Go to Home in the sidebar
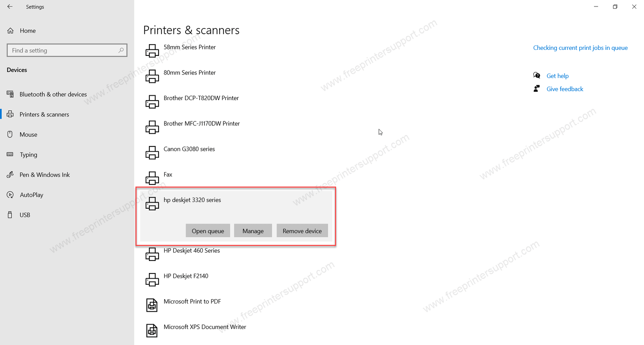Viewport: 644px width, 345px height. [x=28, y=31]
